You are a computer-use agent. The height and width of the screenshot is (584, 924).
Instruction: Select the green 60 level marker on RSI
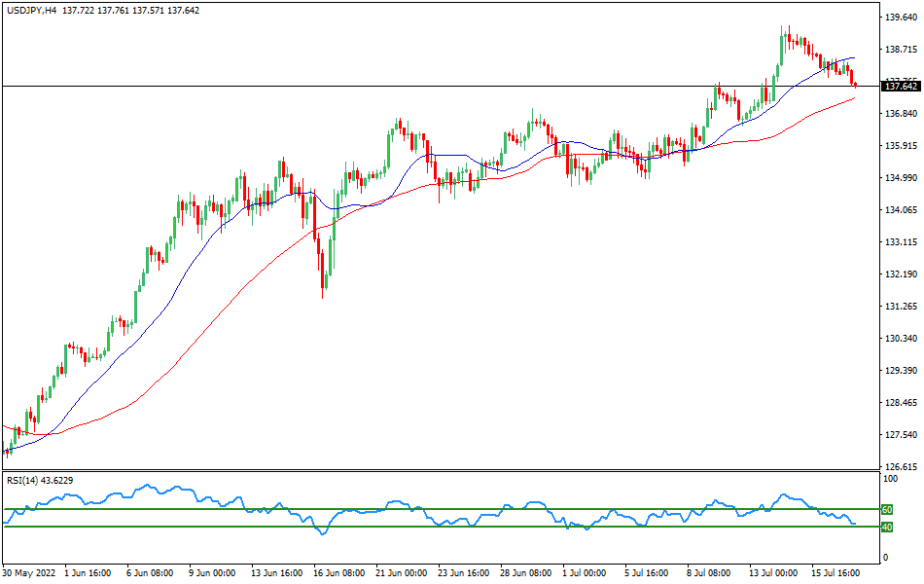pyautogui.click(x=887, y=508)
